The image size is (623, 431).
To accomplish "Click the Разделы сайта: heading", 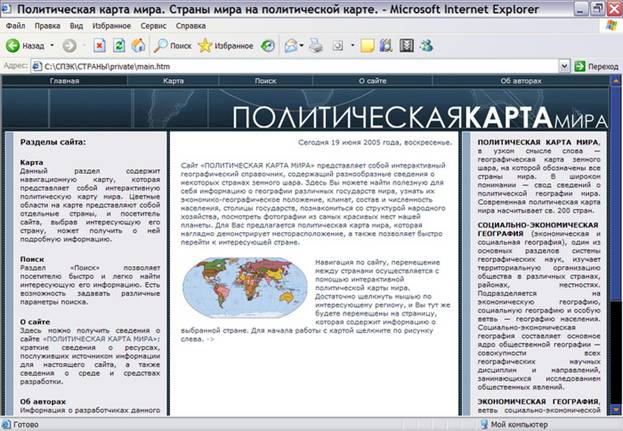I will click(x=53, y=142).
